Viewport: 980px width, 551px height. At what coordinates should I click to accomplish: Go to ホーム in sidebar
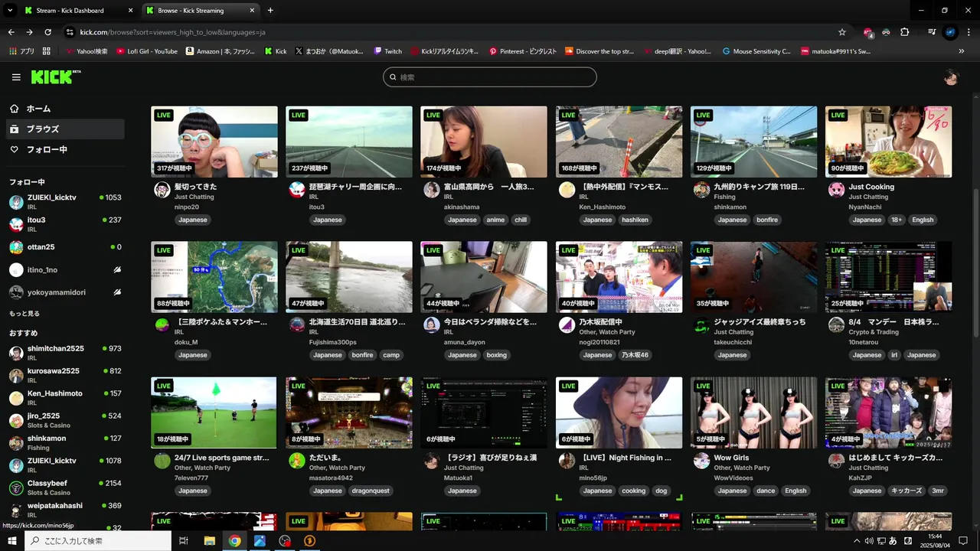pyautogui.click(x=65, y=109)
